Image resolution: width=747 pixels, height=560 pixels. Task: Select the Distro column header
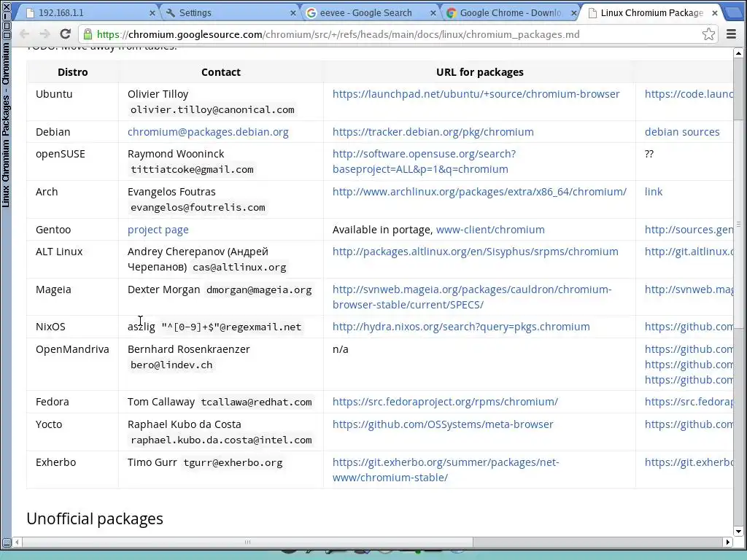(72, 72)
